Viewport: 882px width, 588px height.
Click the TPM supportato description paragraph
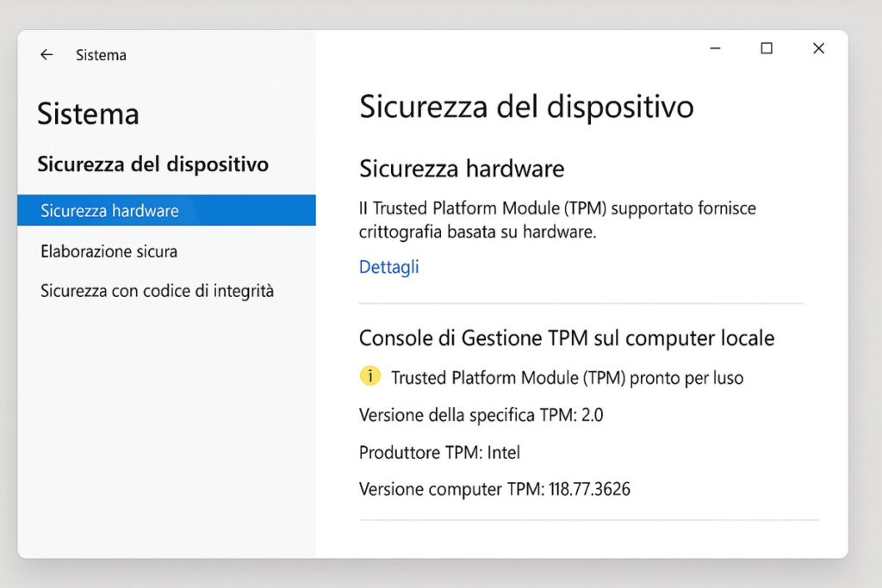pyautogui.click(x=556, y=220)
